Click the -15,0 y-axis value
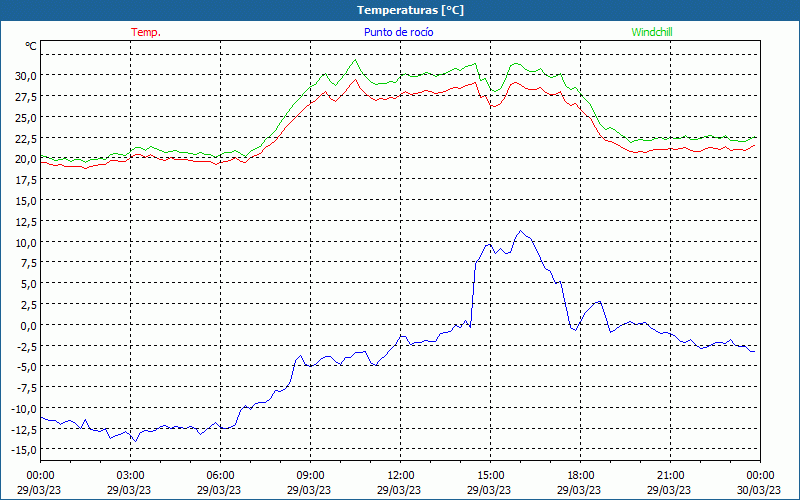Image resolution: width=800 pixels, height=500 pixels. click(24, 450)
